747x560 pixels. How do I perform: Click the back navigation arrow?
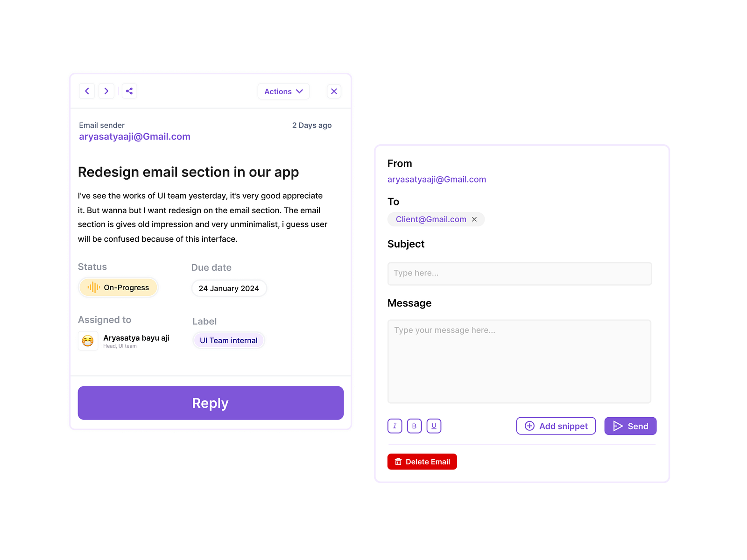pyautogui.click(x=87, y=91)
